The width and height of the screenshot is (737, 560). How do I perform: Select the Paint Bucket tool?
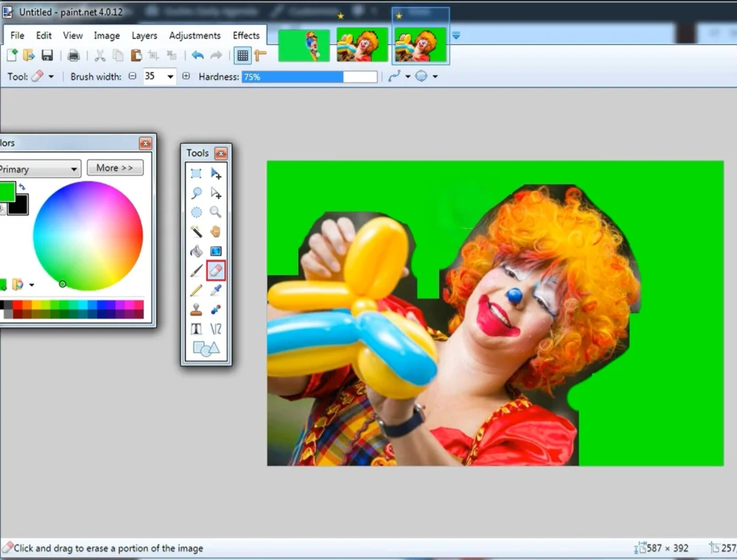click(x=196, y=251)
